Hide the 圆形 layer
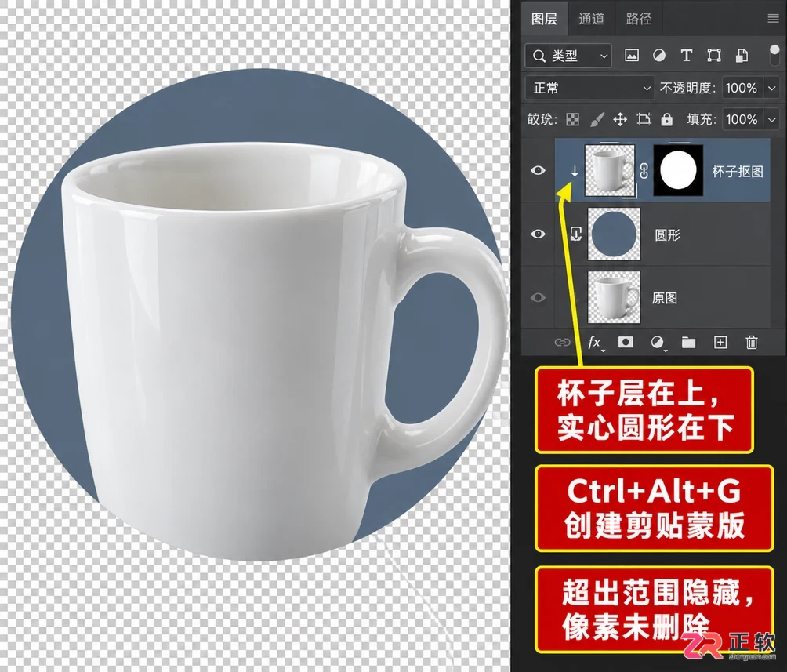The image size is (787, 672). pos(538,234)
